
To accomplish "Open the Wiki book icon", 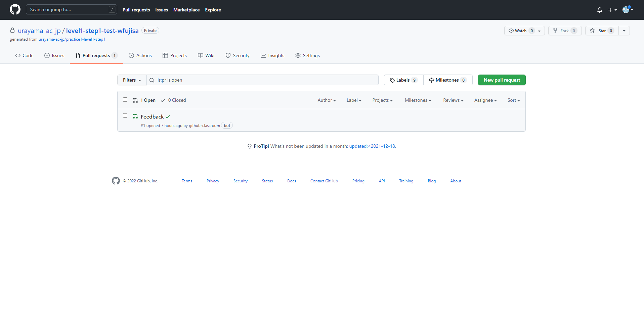I will [201, 55].
